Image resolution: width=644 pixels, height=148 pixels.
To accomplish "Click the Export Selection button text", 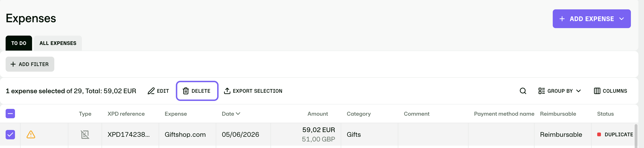I will 257,91.
